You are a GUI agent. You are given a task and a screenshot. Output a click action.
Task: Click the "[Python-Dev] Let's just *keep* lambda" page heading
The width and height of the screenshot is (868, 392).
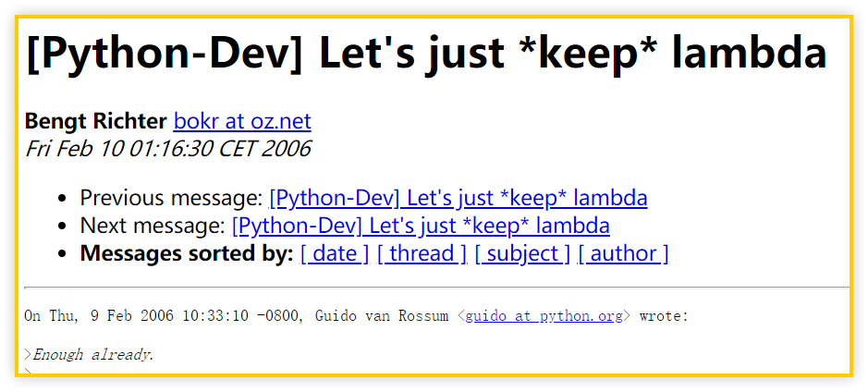click(x=426, y=55)
